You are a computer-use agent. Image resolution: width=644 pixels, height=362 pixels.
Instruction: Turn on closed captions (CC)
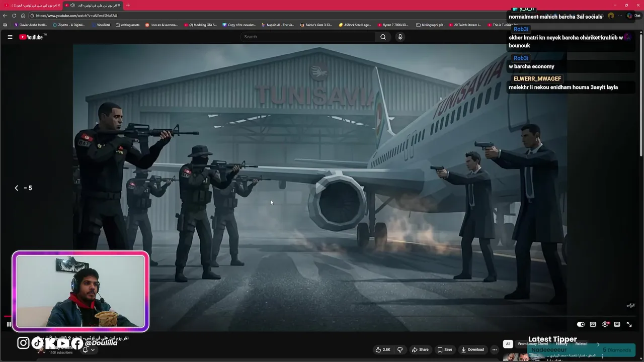[x=593, y=324]
